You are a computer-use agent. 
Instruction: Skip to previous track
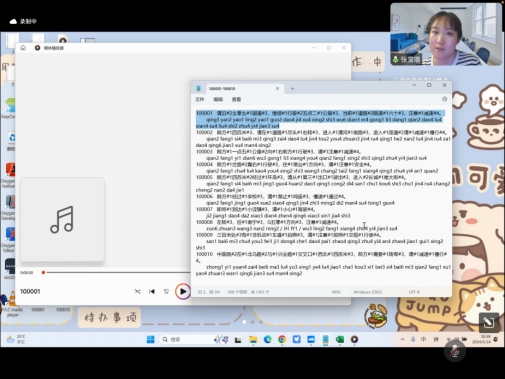click(152, 291)
